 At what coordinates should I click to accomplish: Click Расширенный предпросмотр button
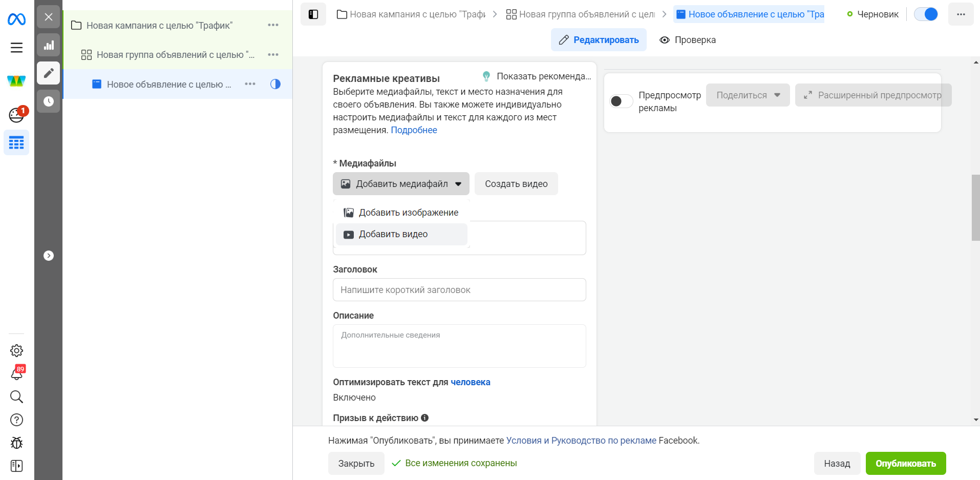pos(873,95)
